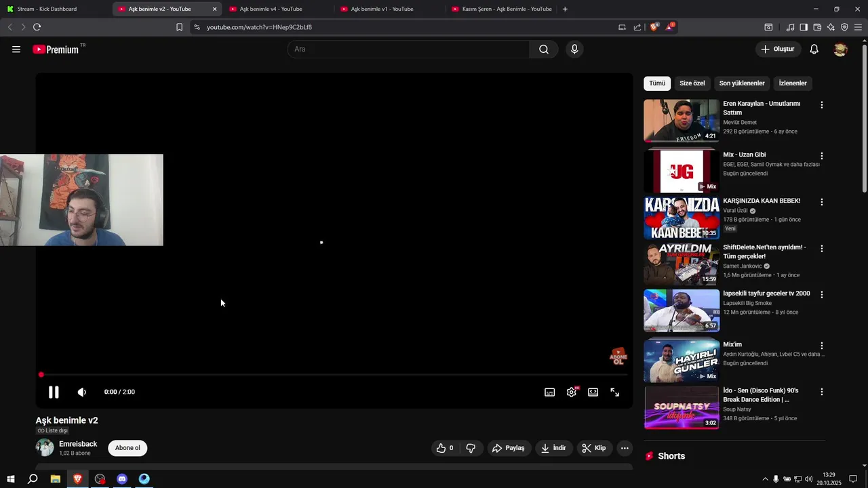Open the YouTube guide hamburger menu
The height and width of the screenshot is (488, 868).
click(16, 49)
